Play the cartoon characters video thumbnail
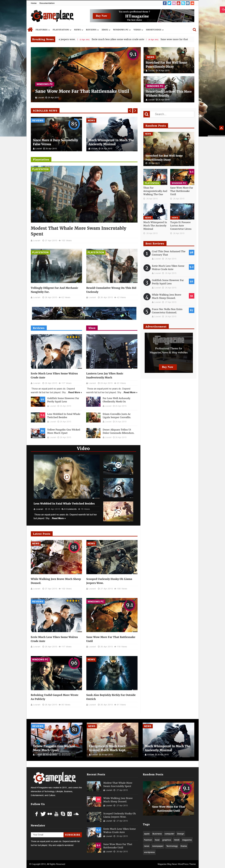This screenshot has height=868, width=225. [118, 512]
